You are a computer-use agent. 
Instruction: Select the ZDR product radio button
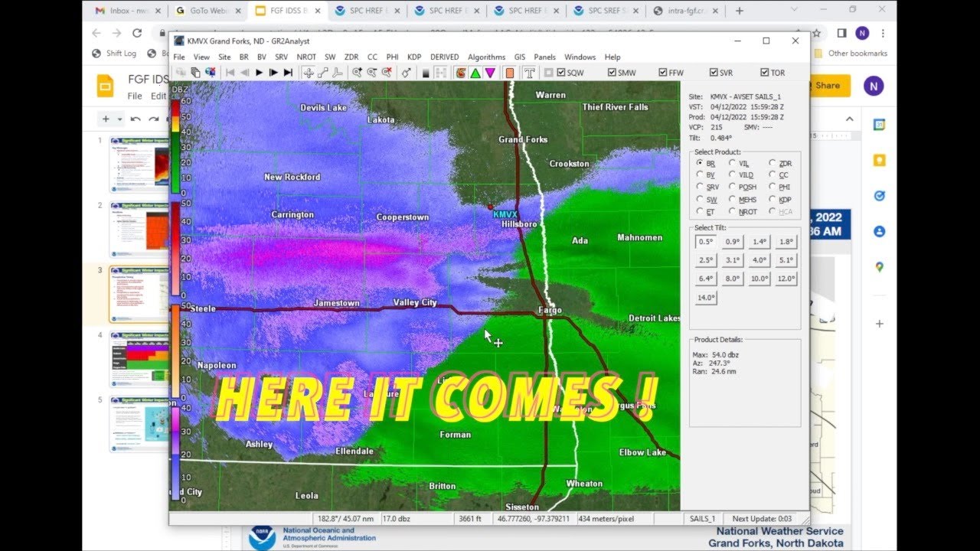coord(773,163)
